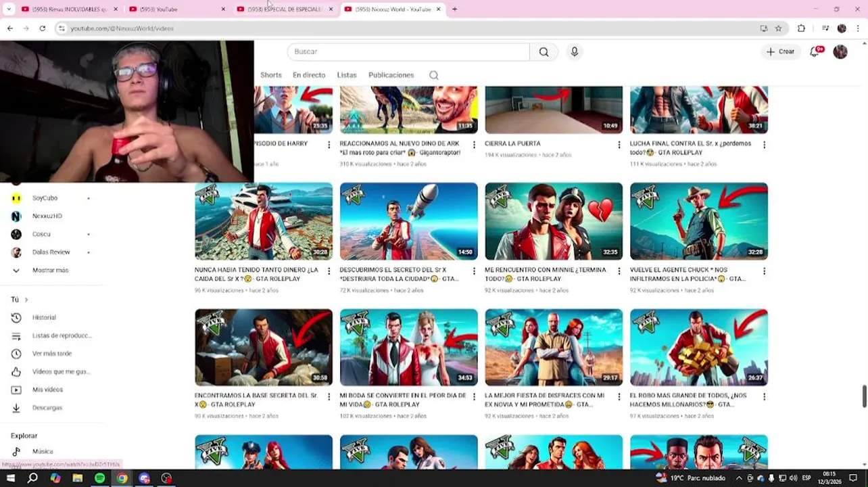
Task: Open the notifications bell
Action: [815, 51]
